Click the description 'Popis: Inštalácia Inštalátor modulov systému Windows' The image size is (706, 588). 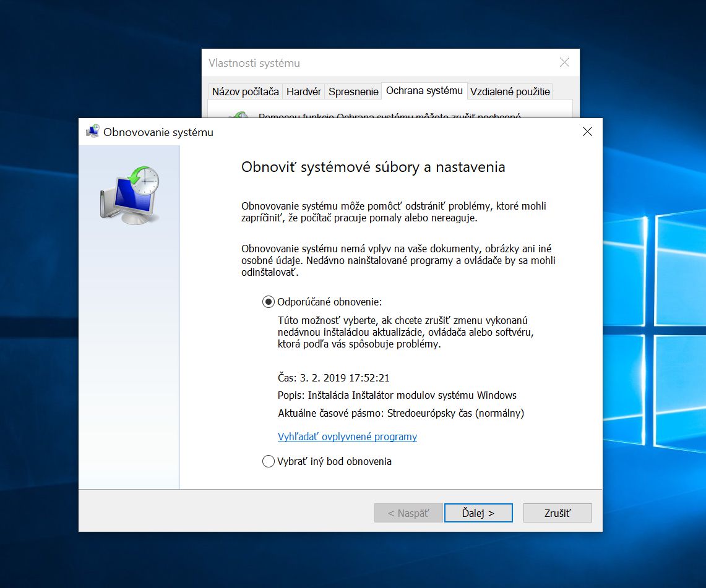(x=397, y=396)
